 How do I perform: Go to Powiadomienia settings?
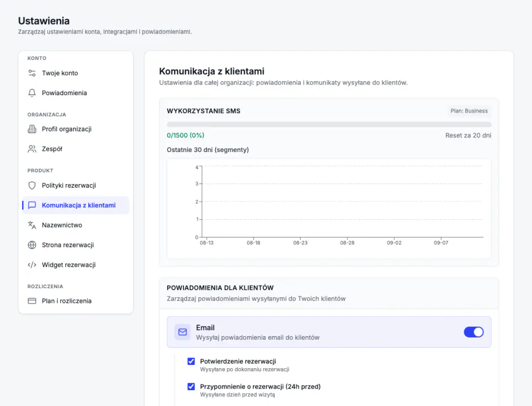[76, 93]
